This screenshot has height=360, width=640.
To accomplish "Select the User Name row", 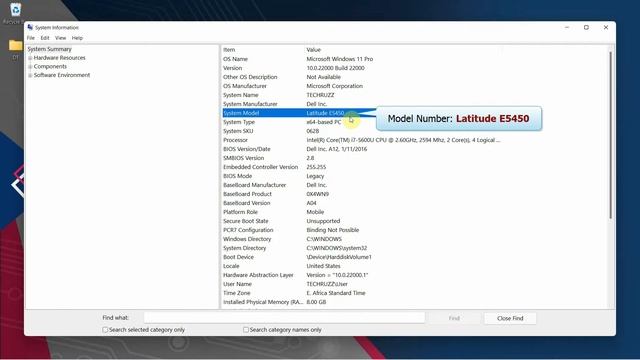I will (x=414, y=284).
